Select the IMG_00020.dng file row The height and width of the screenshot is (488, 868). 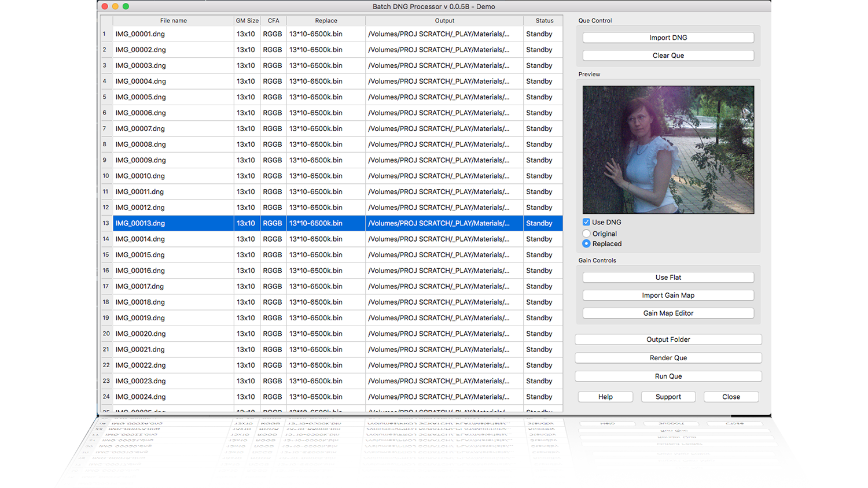click(x=141, y=334)
